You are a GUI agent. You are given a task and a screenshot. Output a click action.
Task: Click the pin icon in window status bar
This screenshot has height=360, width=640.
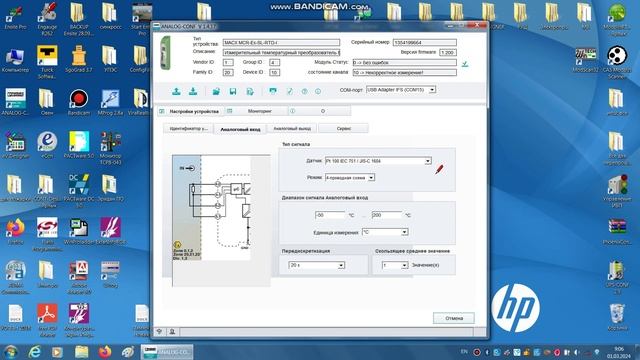point(159,331)
